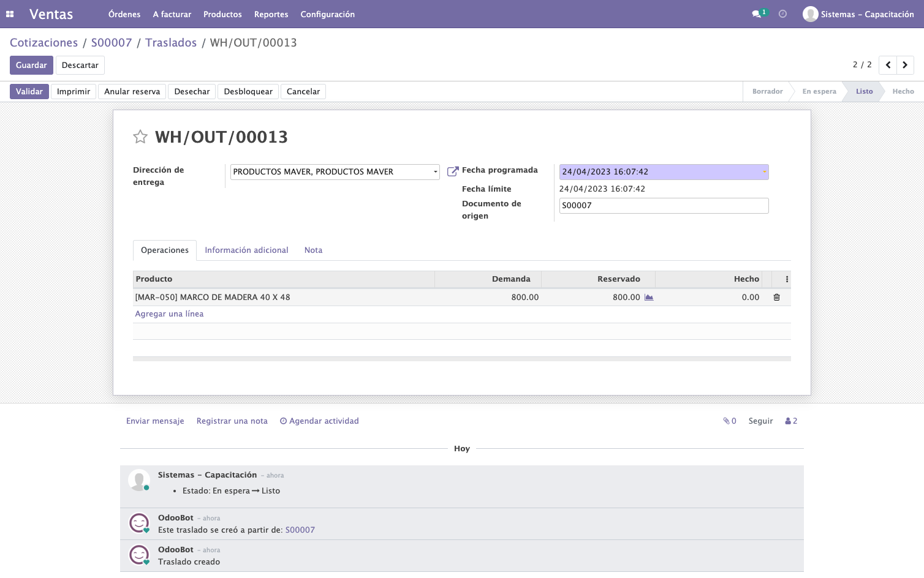Open the Fecha programada date picker

(x=664, y=172)
